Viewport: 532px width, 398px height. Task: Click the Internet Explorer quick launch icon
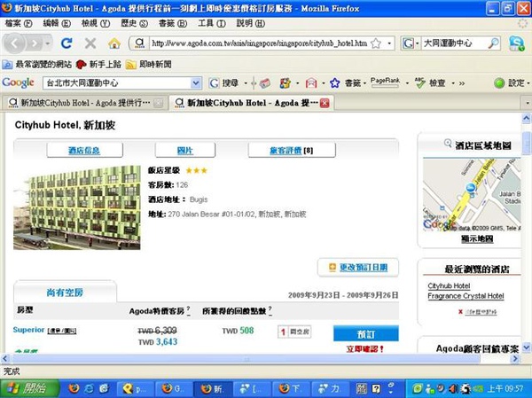click(89, 388)
